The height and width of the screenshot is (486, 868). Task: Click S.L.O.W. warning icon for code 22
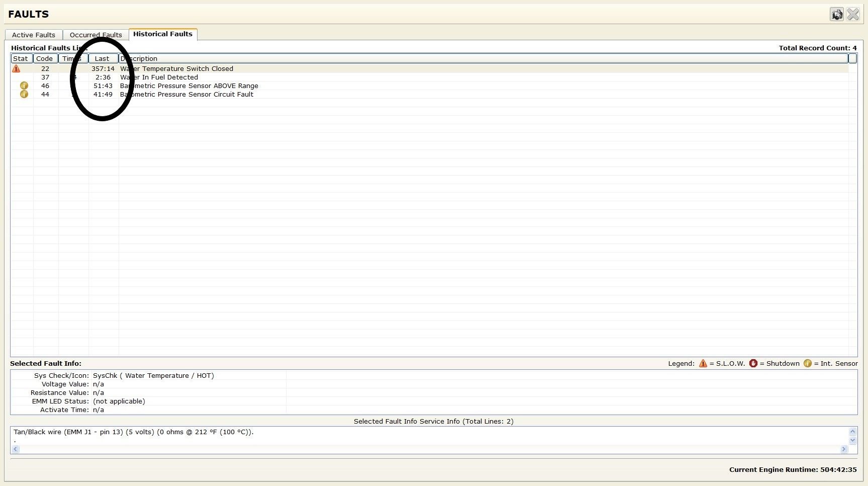(x=16, y=68)
